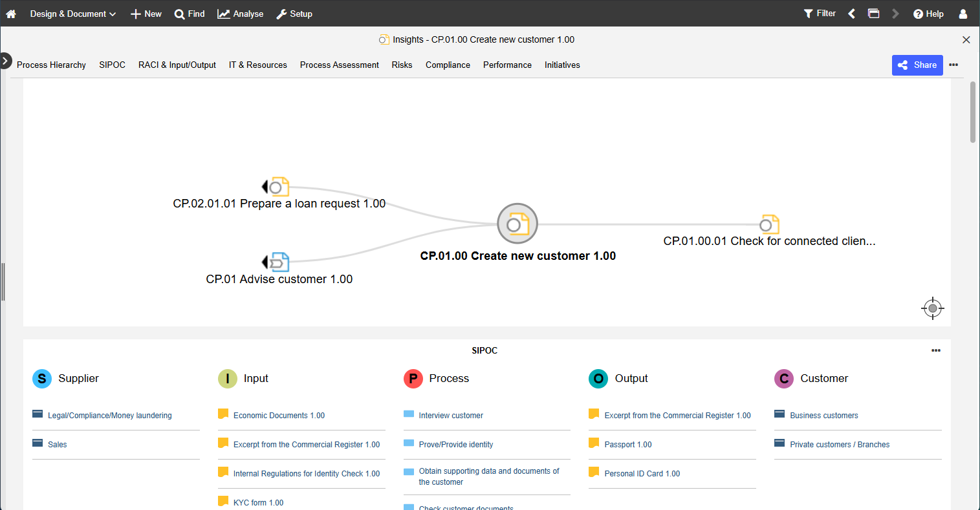Switch to the Process Assessment tab
980x510 pixels.
coord(339,65)
